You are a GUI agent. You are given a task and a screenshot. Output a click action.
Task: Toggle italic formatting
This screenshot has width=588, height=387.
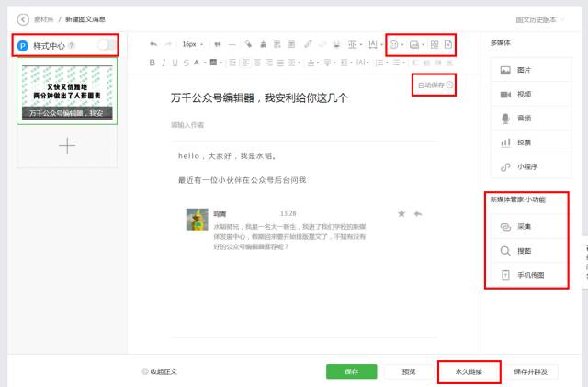tap(164, 63)
